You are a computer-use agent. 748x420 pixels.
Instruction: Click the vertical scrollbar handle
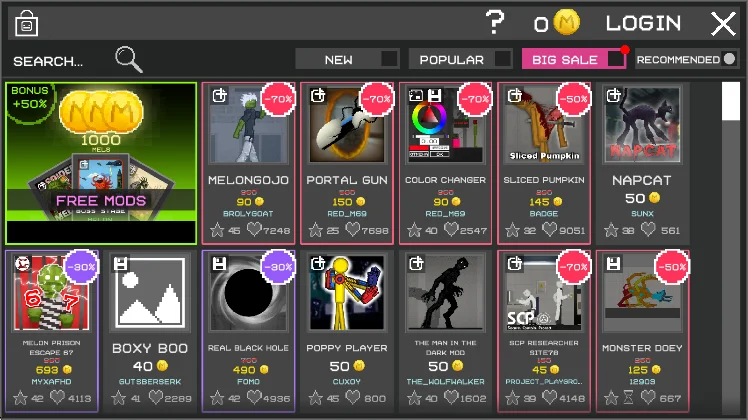click(x=730, y=101)
